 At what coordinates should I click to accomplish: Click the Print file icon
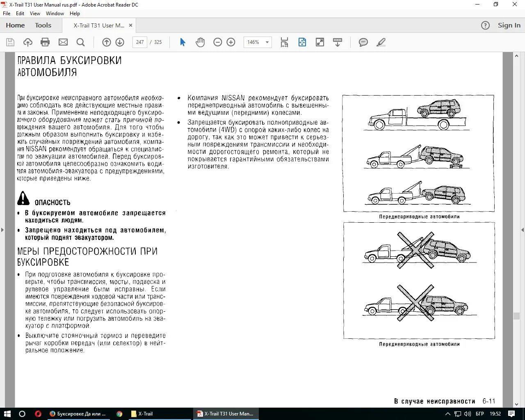45,42
